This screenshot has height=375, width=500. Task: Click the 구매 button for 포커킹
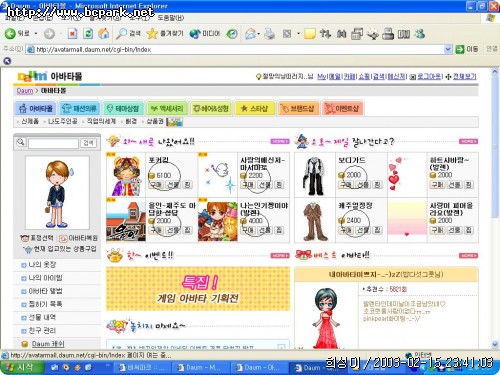point(156,185)
